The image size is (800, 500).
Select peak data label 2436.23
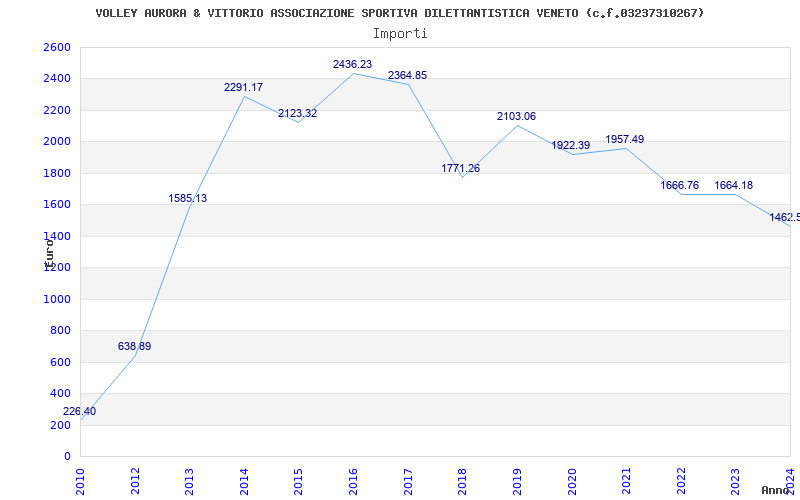click(x=353, y=64)
